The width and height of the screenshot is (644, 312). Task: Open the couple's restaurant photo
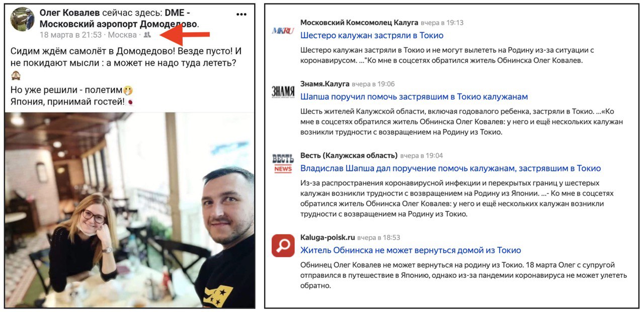[x=129, y=210]
